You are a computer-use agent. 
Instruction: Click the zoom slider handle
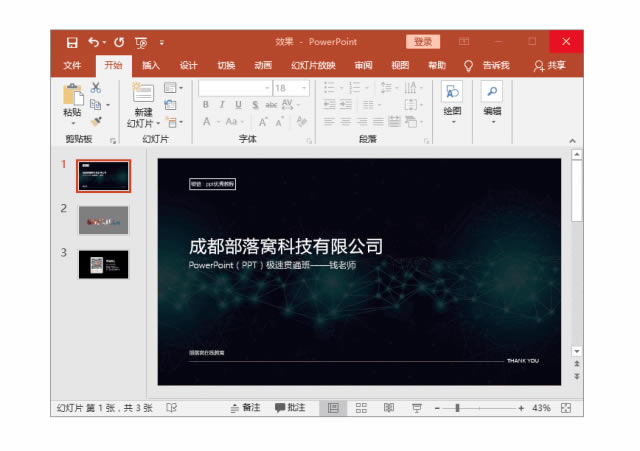[458, 408]
